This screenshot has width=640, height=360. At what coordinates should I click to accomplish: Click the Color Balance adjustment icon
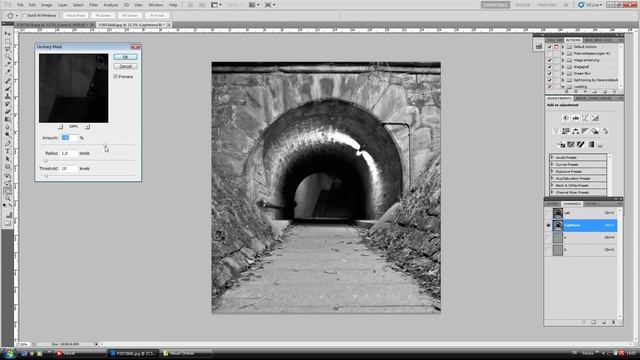click(x=576, y=131)
